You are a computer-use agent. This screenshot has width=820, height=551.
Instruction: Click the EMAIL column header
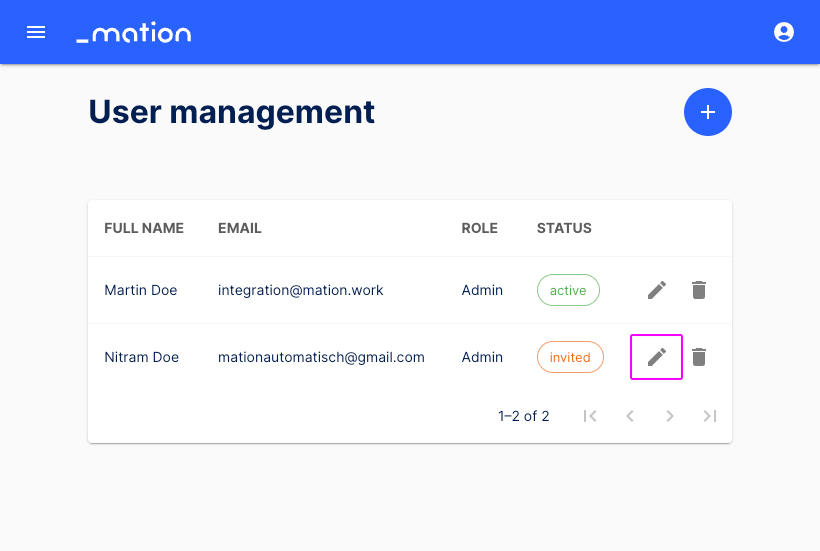[x=240, y=228]
